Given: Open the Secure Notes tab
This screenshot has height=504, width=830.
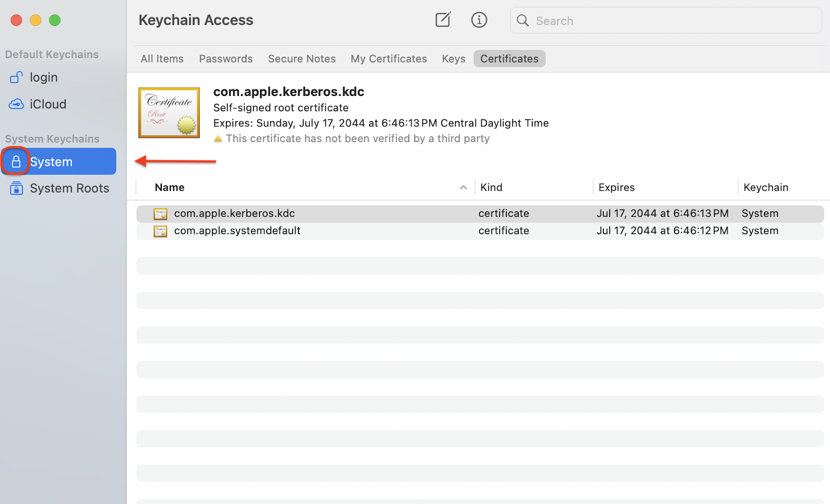Looking at the screenshot, I should tap(302, 59).
